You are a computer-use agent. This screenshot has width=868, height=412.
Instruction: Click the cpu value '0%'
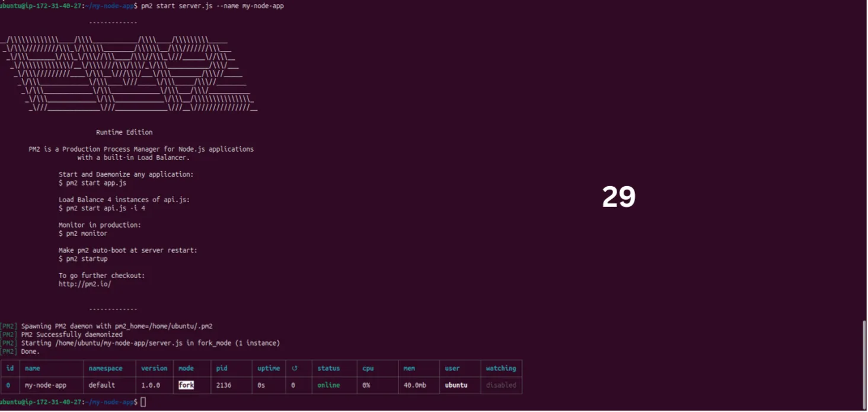[366, 385]
